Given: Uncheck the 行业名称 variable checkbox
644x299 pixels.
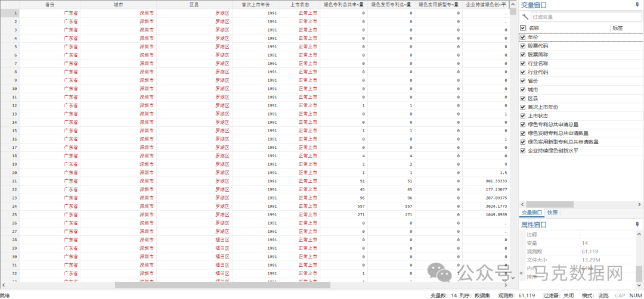Looking at the screenshot, I should pos(523,64).
